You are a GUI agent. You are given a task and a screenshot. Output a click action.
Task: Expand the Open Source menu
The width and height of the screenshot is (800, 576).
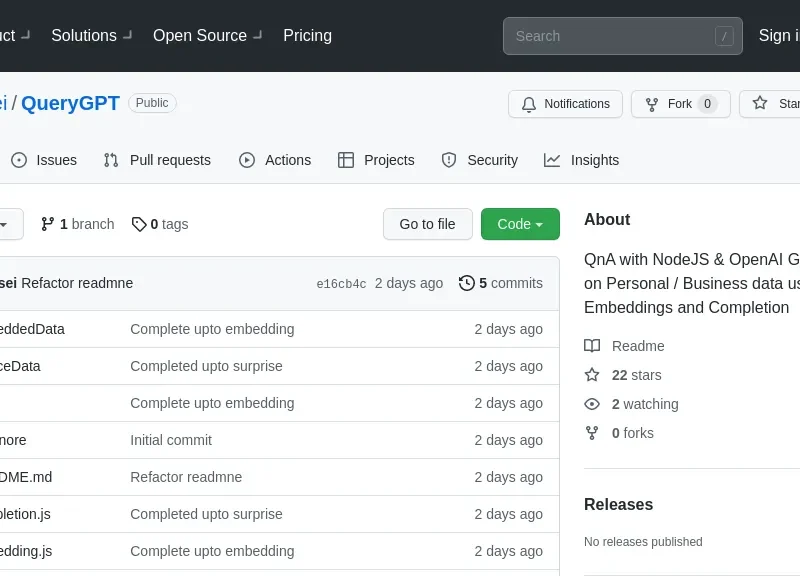tap(207, 35)
